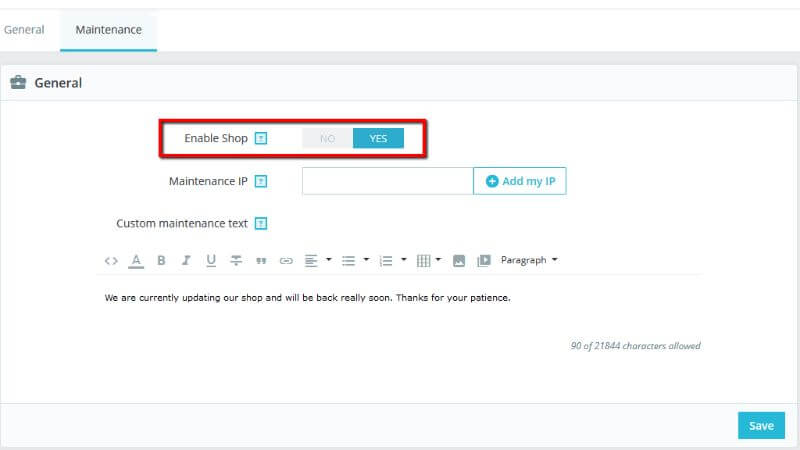The image size is (800, 450).
Task: Click the Maintenance IP help icon
Action: (x=261, y=181)
